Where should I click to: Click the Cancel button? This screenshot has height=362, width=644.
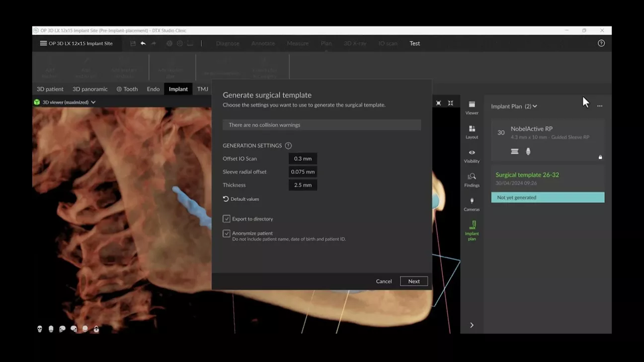pyautogui.click(x=384, y=281)
